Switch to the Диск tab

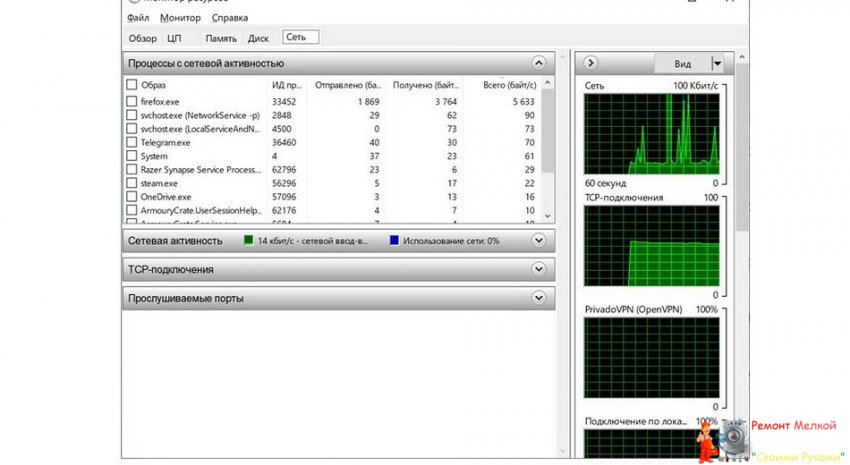point(258,38)
